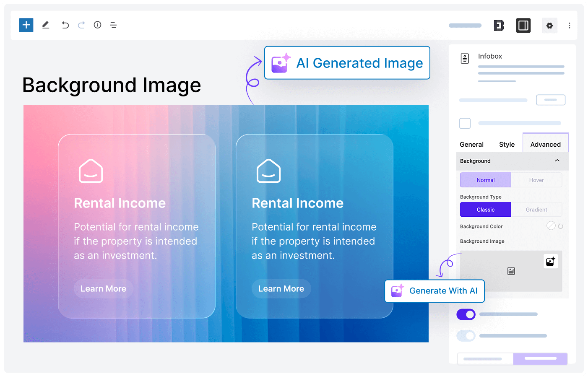588x376 pixels.
Task: Select the edit (pencil) tool in toolbar
Action: coord(45,25)
